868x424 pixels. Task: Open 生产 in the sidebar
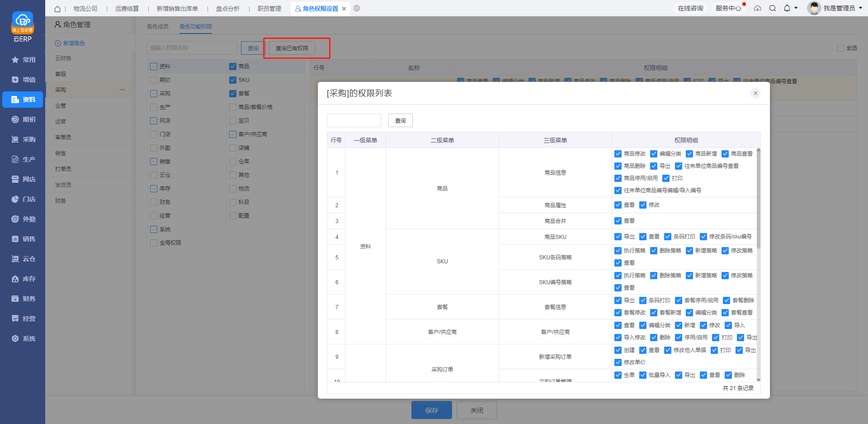(23, 159)
